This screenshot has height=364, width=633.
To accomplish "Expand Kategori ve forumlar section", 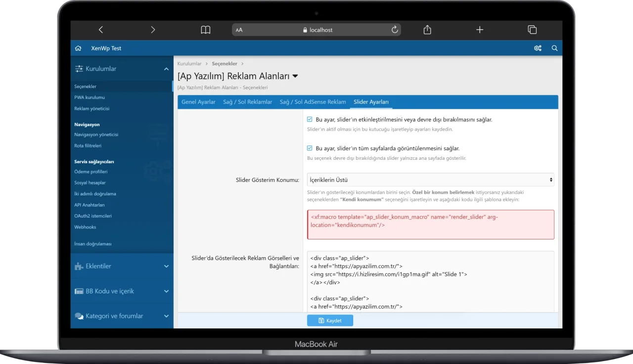I will [x=122, y=316].
